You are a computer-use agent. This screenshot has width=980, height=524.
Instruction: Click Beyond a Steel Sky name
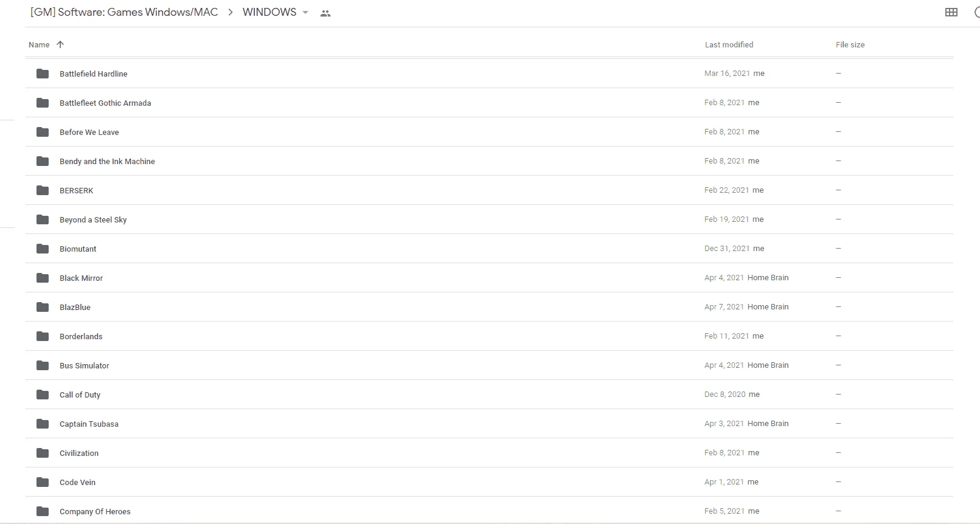point(93,219)
